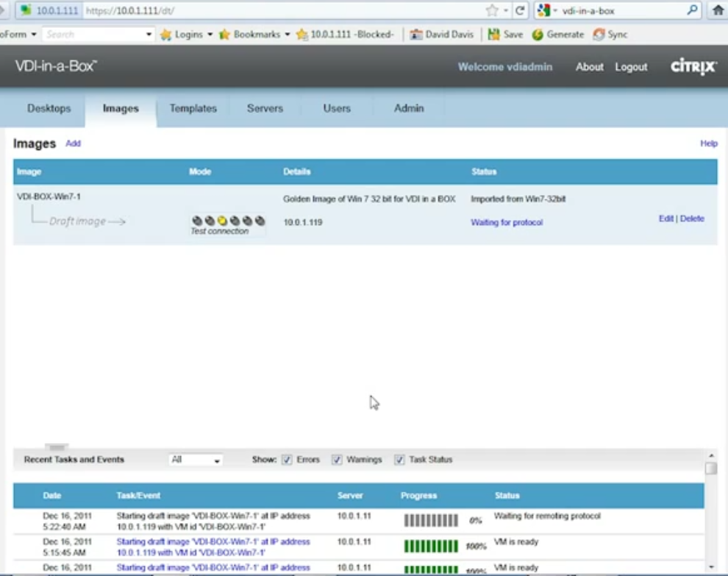Switch to the Desktops tab

coord(49,108)
